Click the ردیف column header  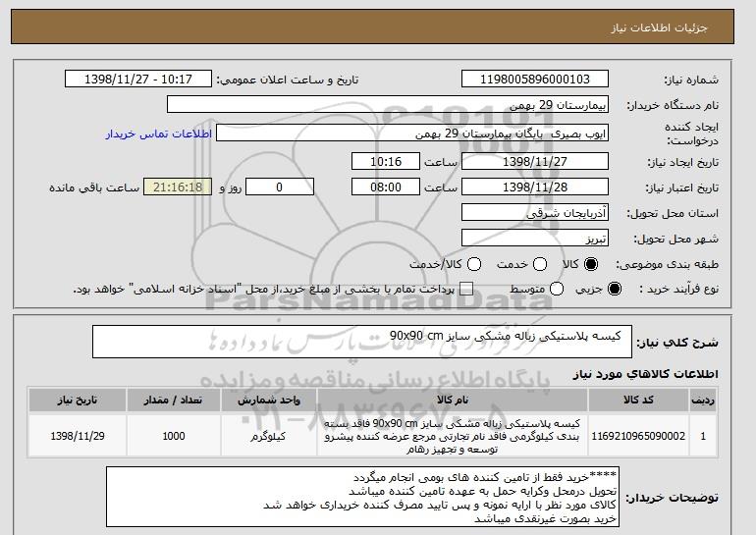coord(703,401)
